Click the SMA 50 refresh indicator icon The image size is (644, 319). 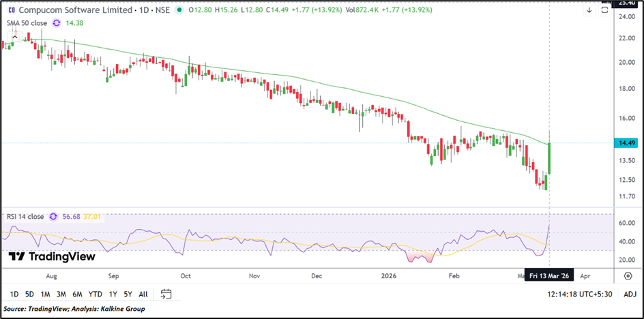[57, 22]
